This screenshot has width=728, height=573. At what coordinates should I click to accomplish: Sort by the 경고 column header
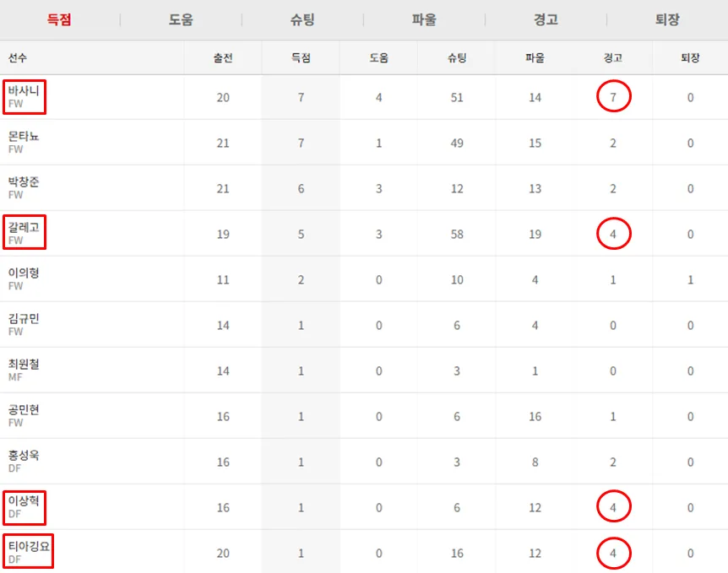pyautogui.click(x=613, y=58)
